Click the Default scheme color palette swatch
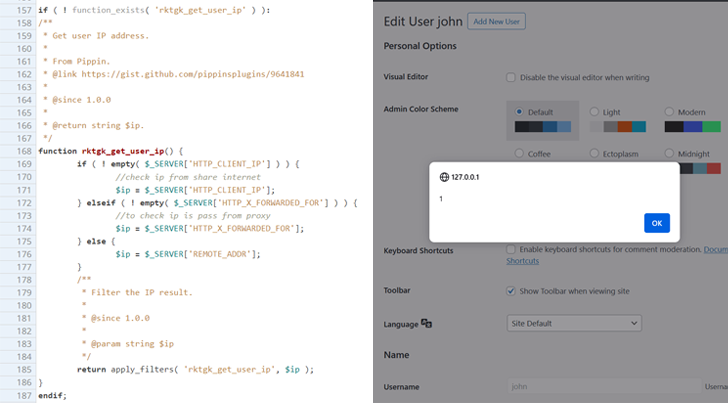This screenshot has width=728, height=403. click(x=543, y=127)
